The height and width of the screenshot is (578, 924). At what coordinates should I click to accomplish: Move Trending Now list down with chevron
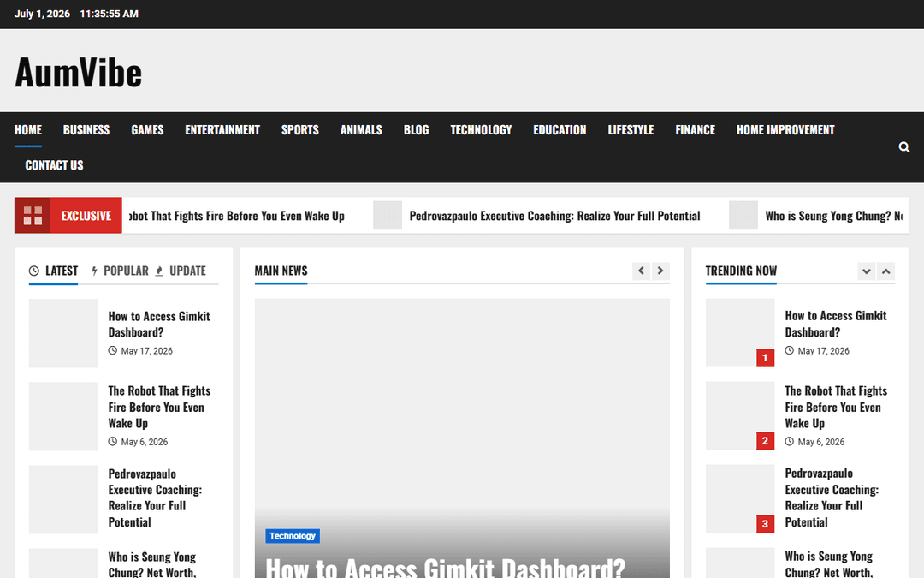866,271
